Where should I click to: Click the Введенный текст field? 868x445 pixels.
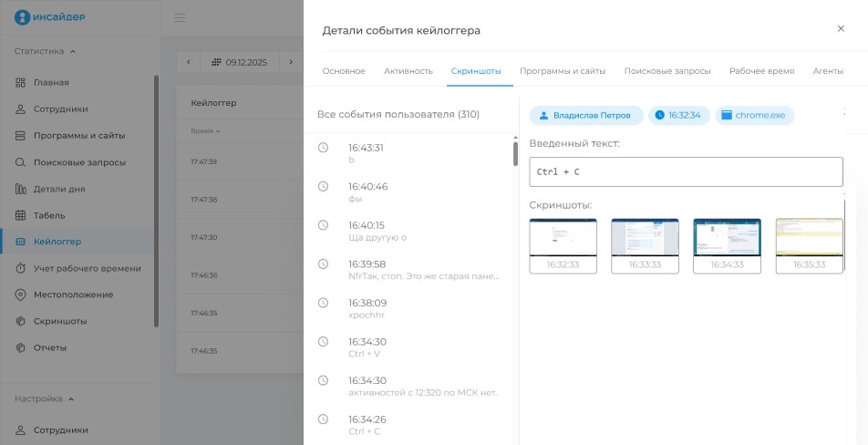coord(686,171)
